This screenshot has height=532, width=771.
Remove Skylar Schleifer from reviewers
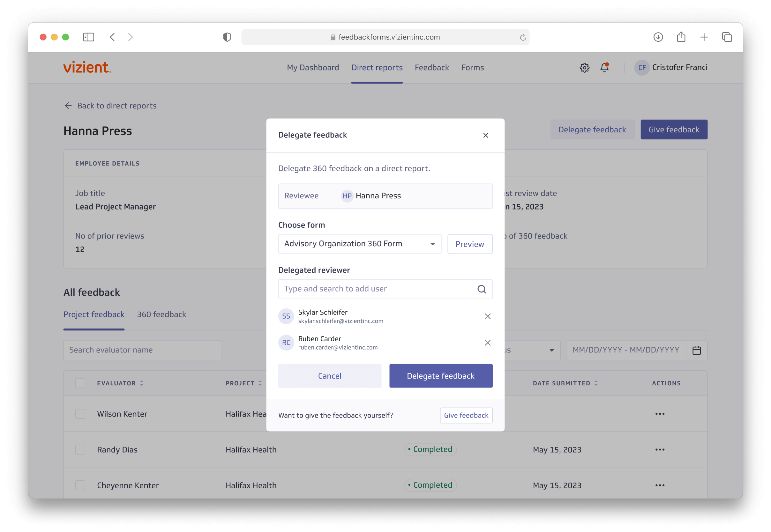tap(488, 316)
